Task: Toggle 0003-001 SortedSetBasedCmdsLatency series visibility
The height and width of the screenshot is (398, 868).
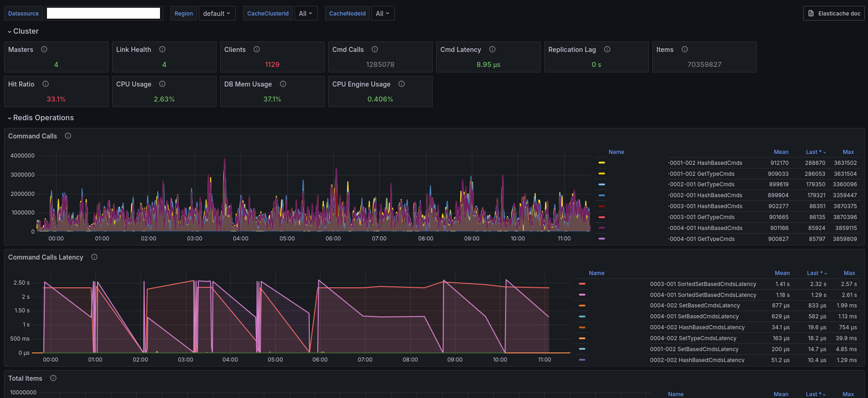Action: pyautogui.click(x=703, y=284)
